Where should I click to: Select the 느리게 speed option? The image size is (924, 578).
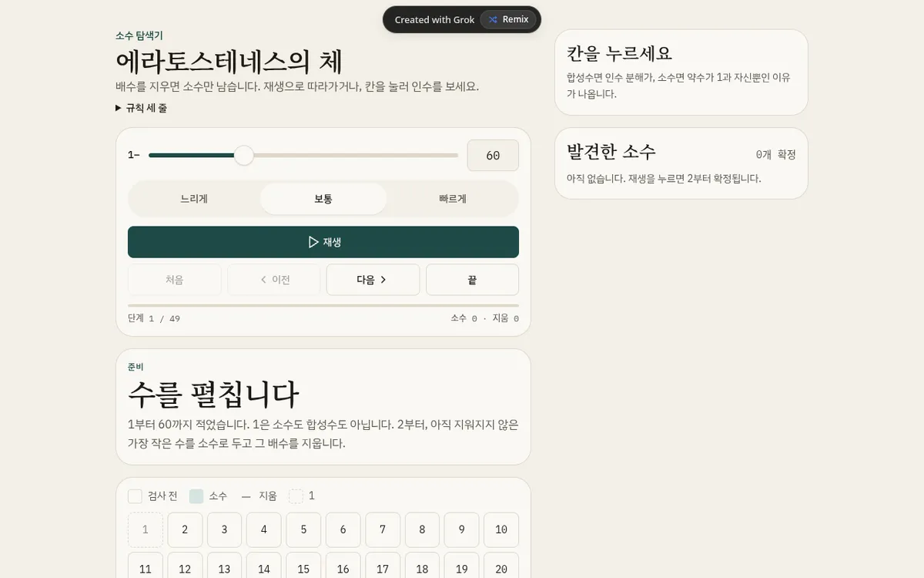coord(194,199)
